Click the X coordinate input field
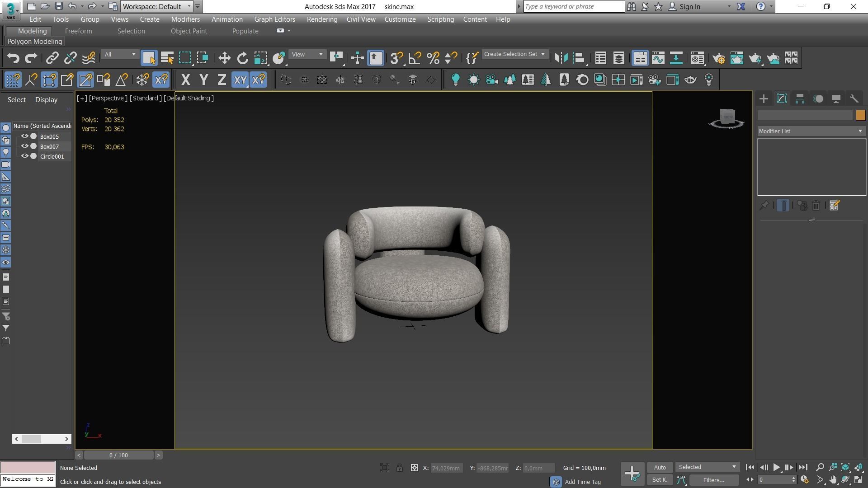Image resolution: width=868 pixels, height=488 pixels. click(x=447, y=468)
